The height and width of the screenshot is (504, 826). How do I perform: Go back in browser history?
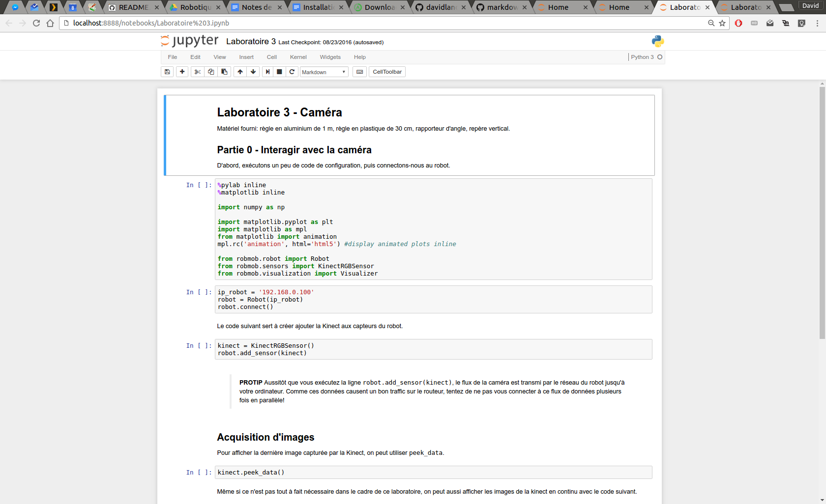click(x=9, y=23)
